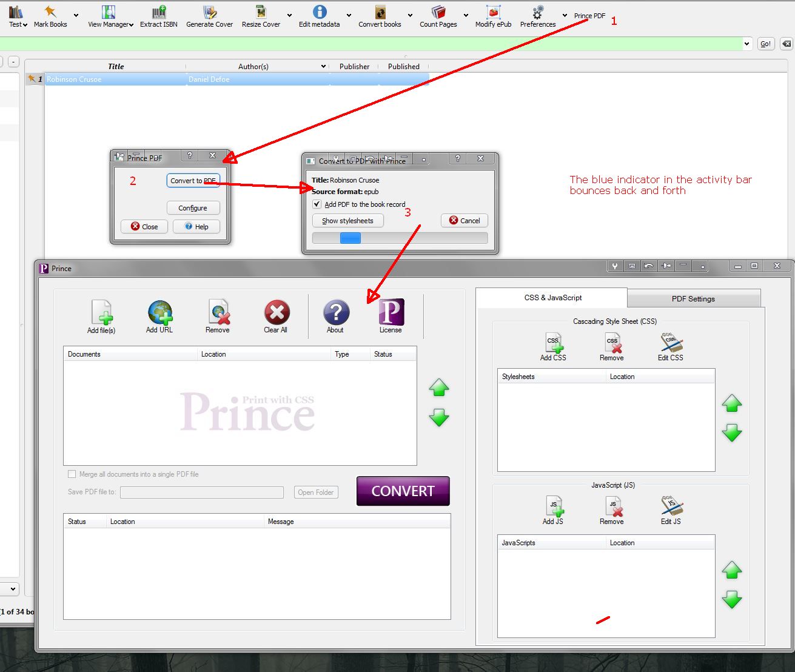Click the Convert to PDF button
This screenshot has height=672, width=795.
pyautogui.click(x=193, y=181)
